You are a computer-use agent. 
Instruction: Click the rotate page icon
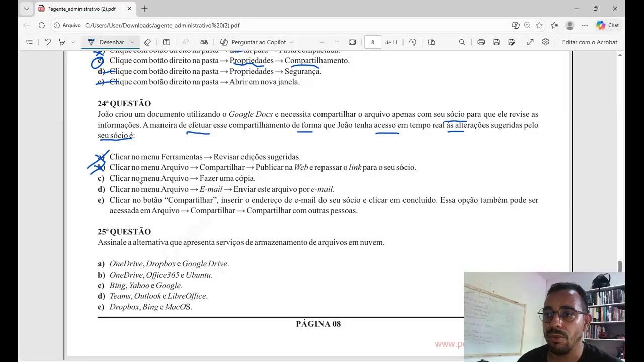[x=413, y=42]
